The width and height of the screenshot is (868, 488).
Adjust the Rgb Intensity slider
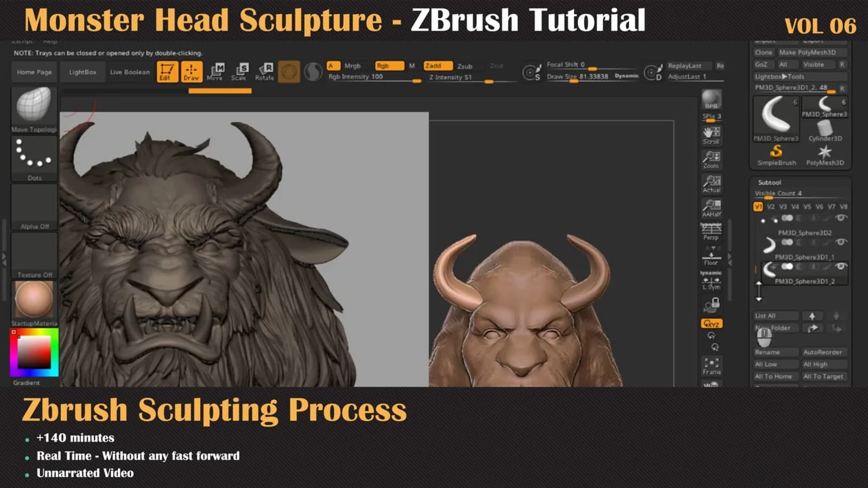[x=374, y=77]
